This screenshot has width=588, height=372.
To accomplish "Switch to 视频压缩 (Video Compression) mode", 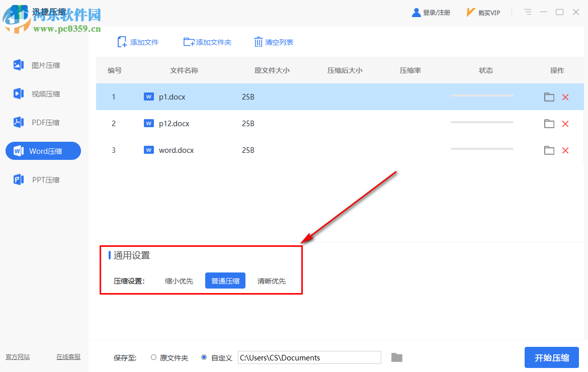I will coord(43,94).
